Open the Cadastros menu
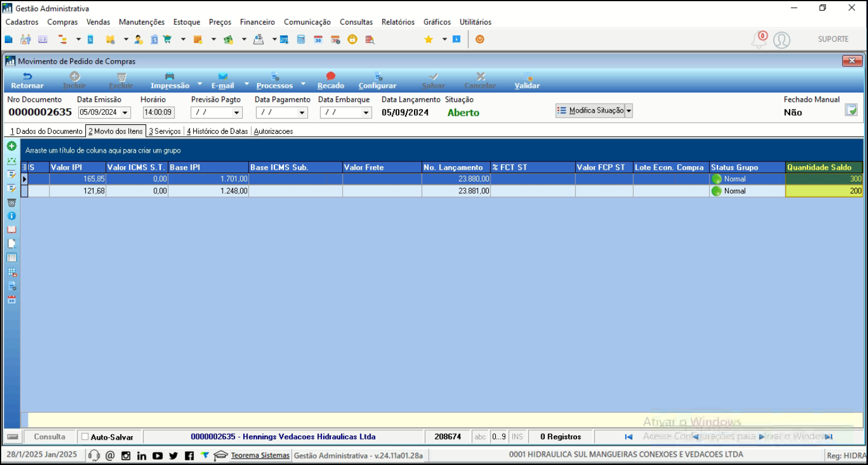This screenshot has width=868, height=465. pyautogui.click(x=22, y=22)
